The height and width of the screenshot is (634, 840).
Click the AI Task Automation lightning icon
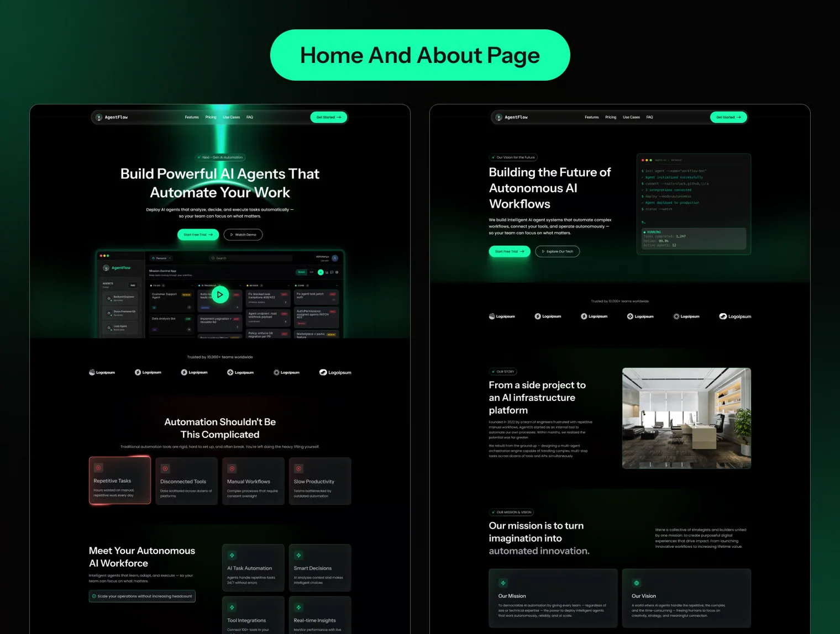(232, 555)
